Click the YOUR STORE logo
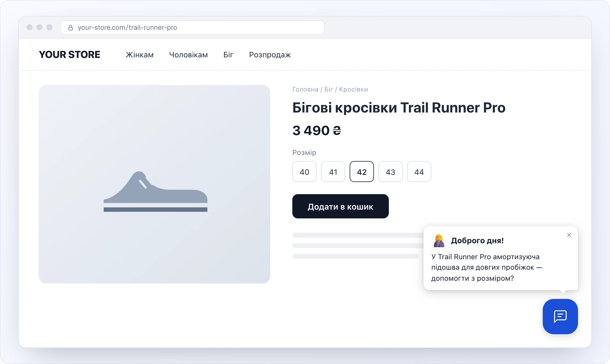 69,55
